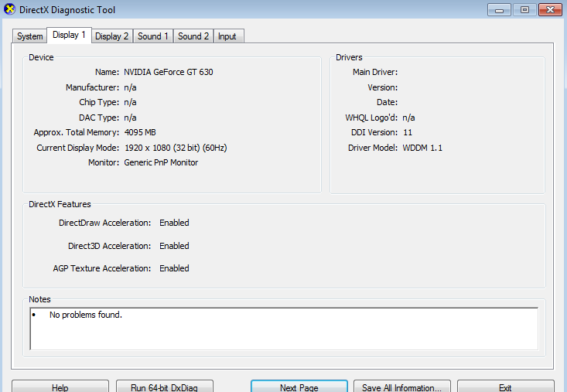Click the Direct3D Acceleration 'Enabled' value

174,246
